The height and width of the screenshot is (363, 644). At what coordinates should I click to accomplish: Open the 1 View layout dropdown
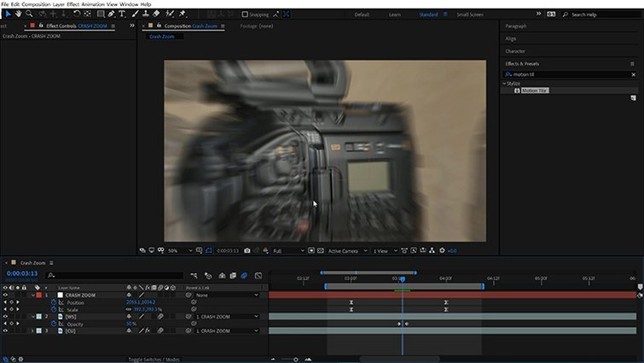[385, 250]
